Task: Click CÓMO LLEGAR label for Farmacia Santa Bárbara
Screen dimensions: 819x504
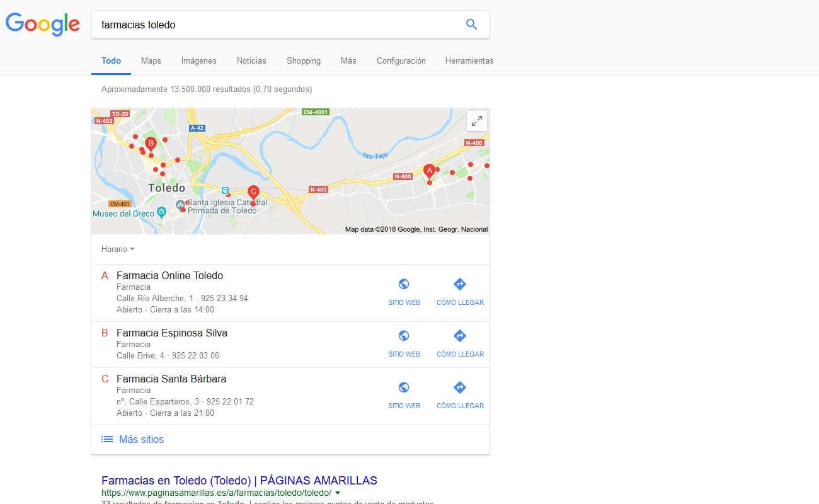Action: click(x=460, y=406)
